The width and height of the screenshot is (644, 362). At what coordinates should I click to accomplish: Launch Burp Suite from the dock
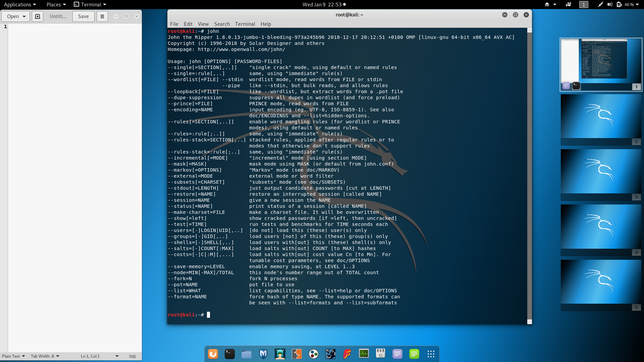pyautogui.click(x=297, y=354)
